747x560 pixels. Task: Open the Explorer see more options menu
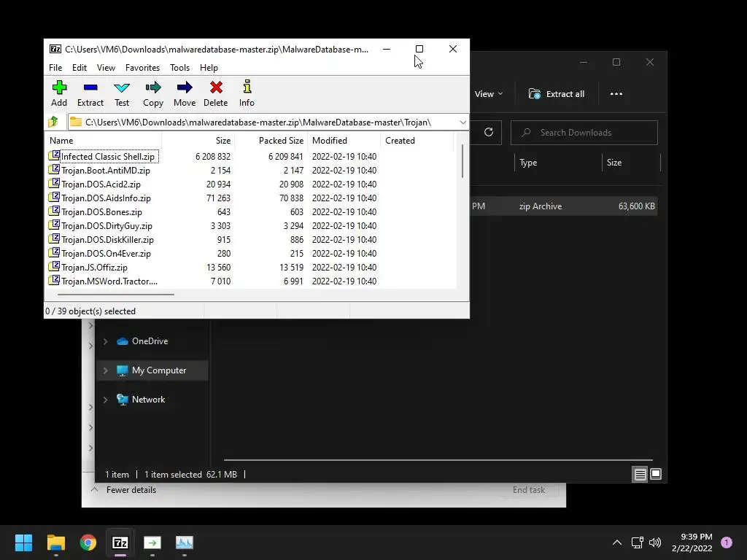616,94
